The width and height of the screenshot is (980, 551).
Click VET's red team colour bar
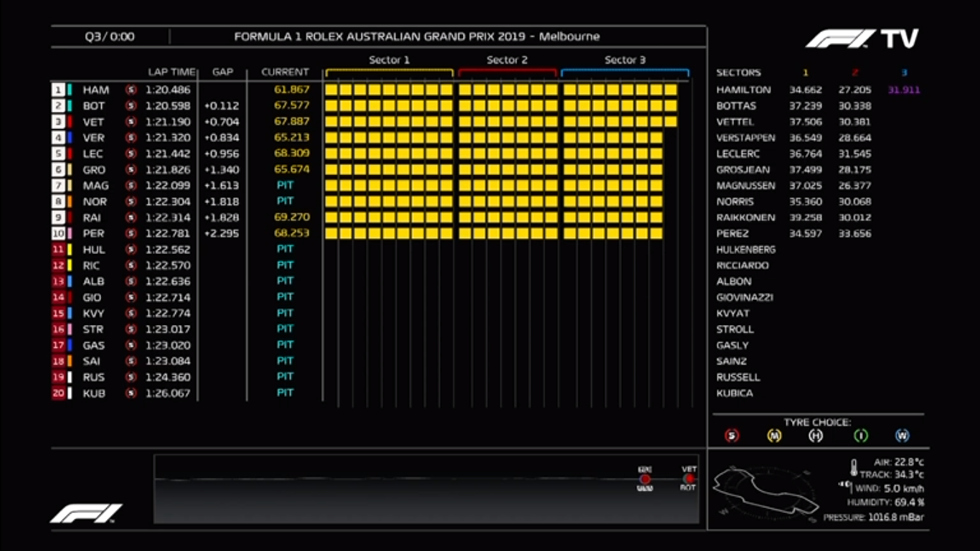(70, 122)
